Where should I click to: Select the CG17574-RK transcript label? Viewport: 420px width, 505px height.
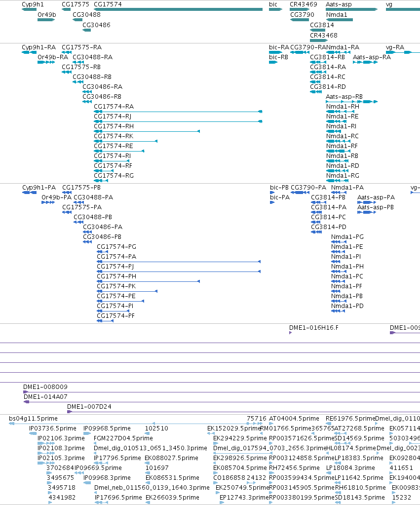[x=114, y=136]
